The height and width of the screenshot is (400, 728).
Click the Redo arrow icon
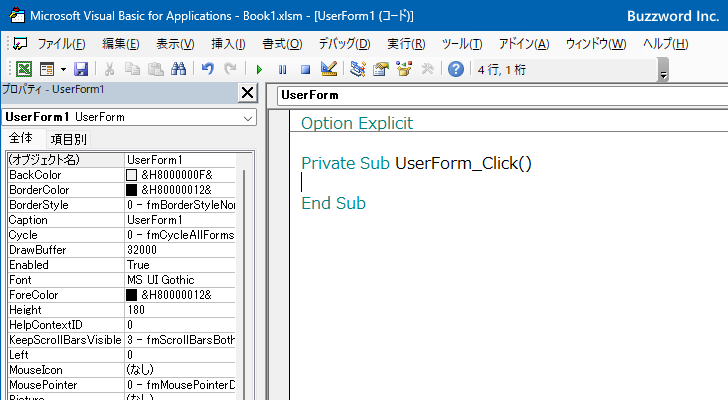click(230, 69)
